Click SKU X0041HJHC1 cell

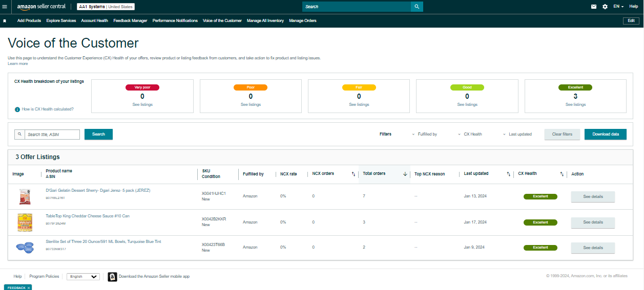214,193
